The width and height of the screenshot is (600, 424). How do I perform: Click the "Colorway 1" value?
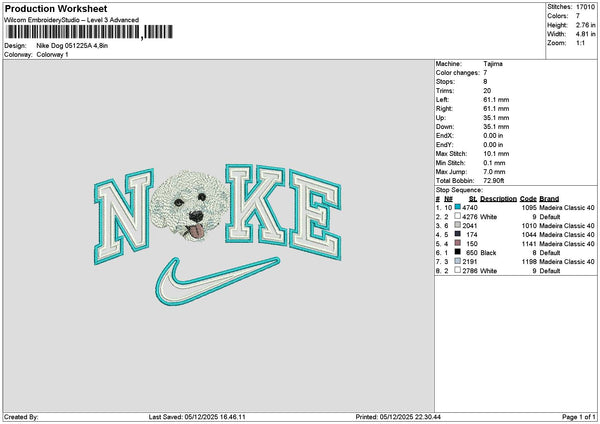(52, 55)
